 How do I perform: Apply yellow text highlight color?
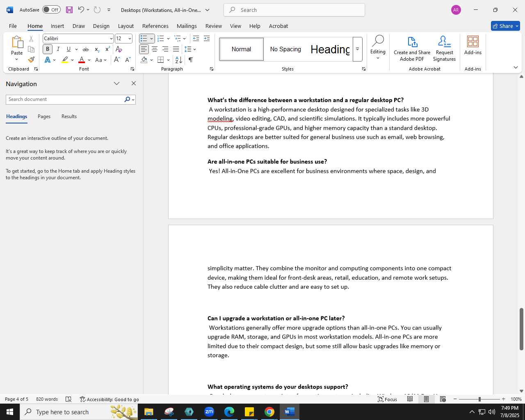pyautogui.click(x=65, y=60)
